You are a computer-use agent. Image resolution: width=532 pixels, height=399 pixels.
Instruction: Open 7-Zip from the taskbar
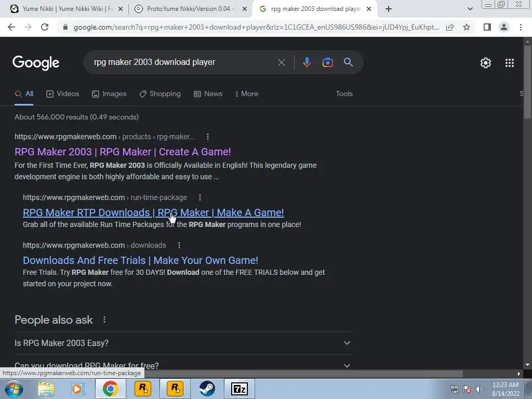pos(239,389)
